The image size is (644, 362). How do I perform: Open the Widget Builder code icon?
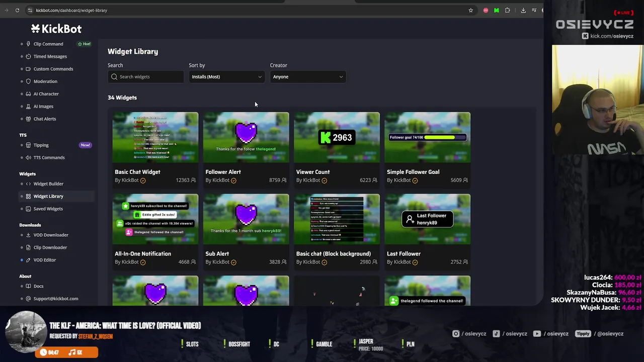[x=28, y=184]
